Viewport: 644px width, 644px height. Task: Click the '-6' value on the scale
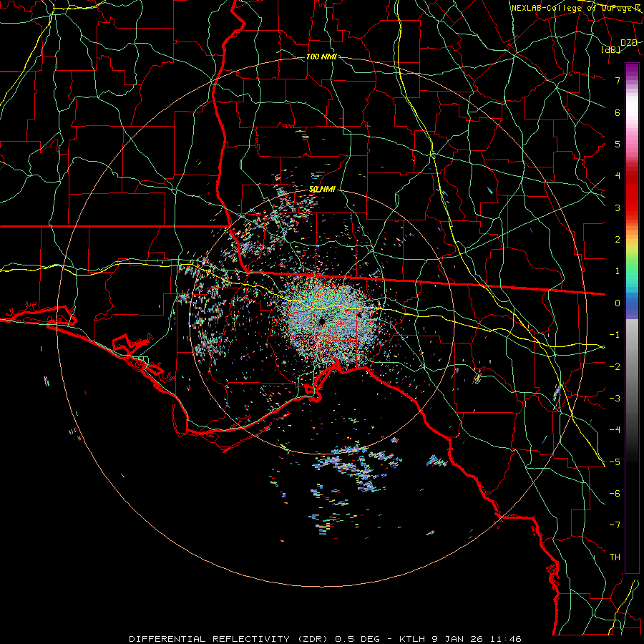pyautogui.click(x=615, y=494)
